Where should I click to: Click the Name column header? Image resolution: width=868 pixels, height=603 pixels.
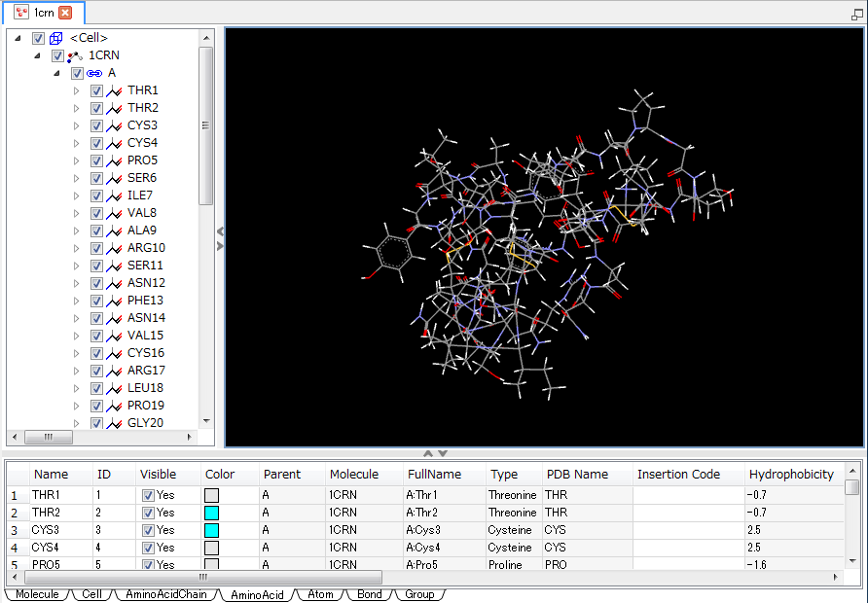click(51, 475)
